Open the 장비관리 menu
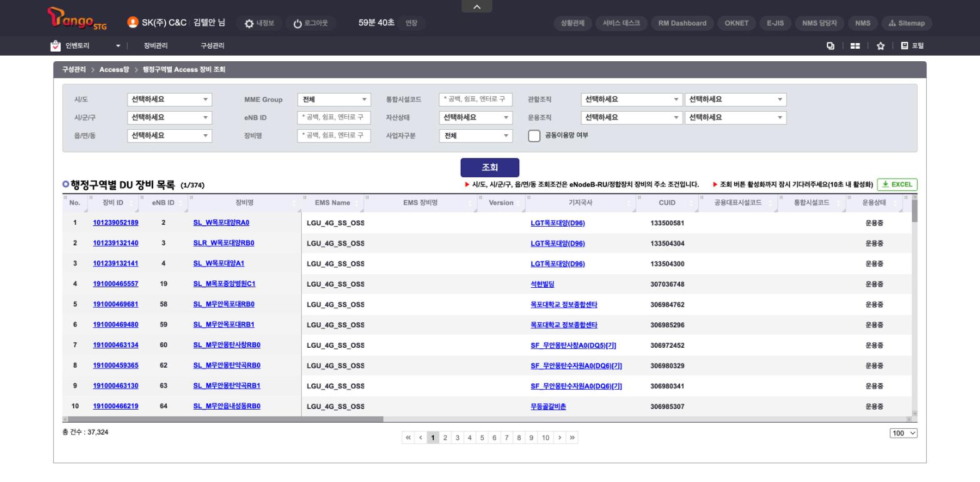This screenshot has width=980, height=482. click(156, 46)
